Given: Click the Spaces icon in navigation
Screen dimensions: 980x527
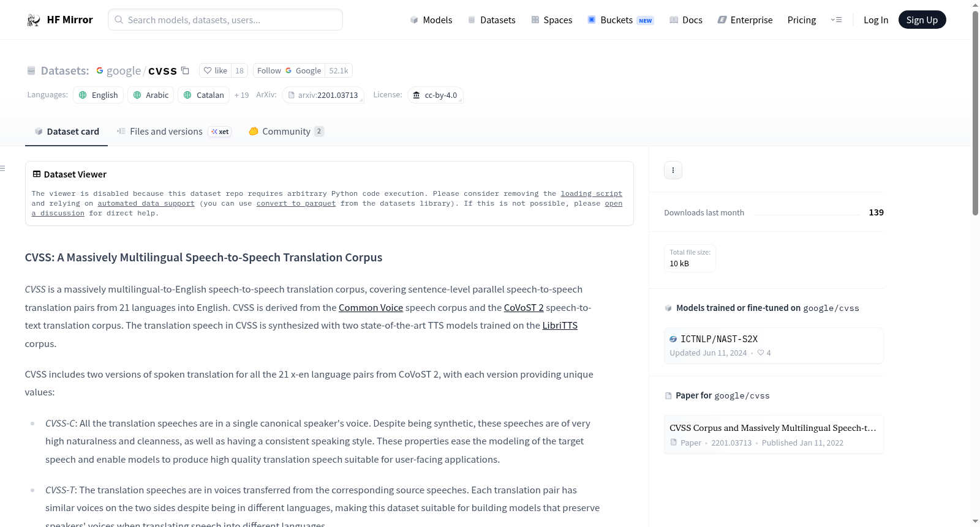Looking at the screenshot, I should (535, 20).
